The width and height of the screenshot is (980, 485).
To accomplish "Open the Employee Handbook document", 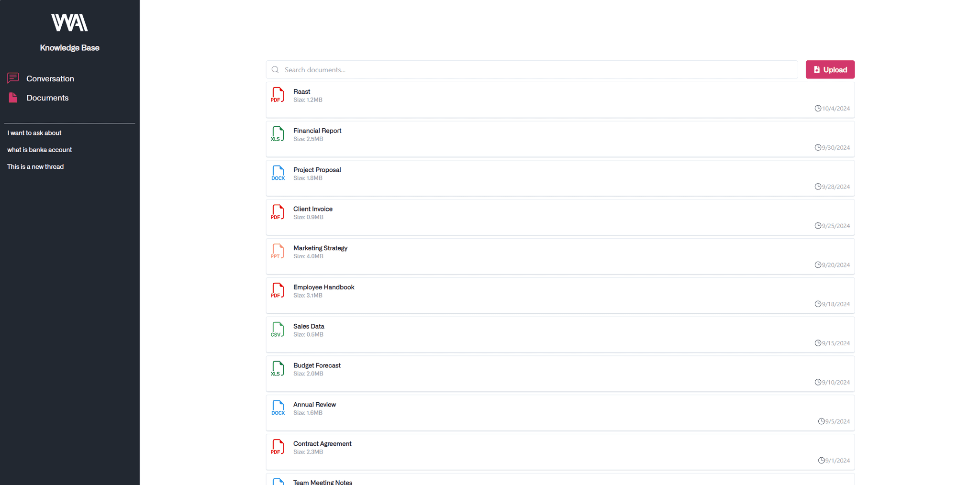I will [323, 287].
